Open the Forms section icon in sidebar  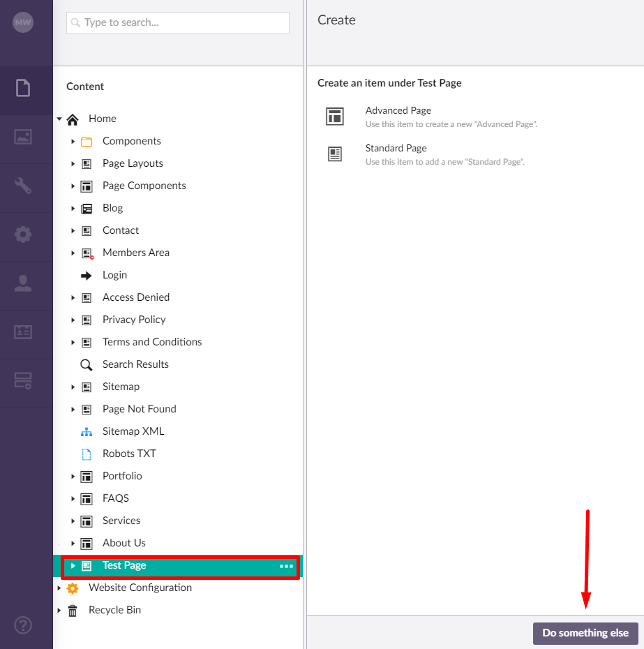click(x=23, y=381)
